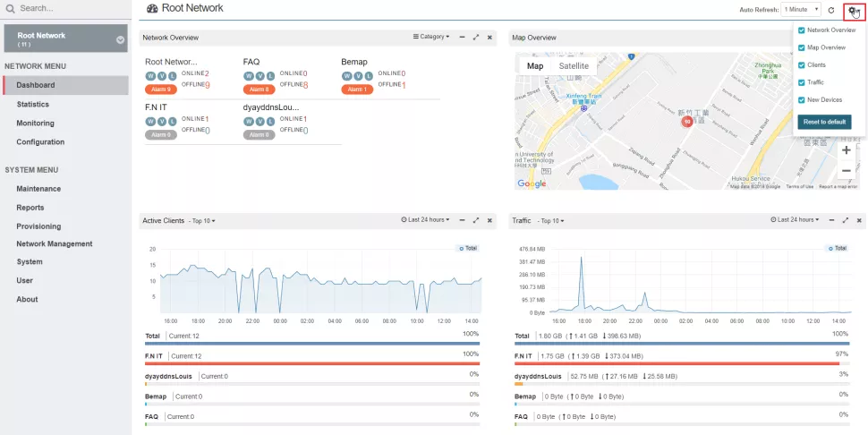This screenshot has height=435, width=868.
Task: Open the Category dropdown in Network Overview
Action: [x=431, y=37]
